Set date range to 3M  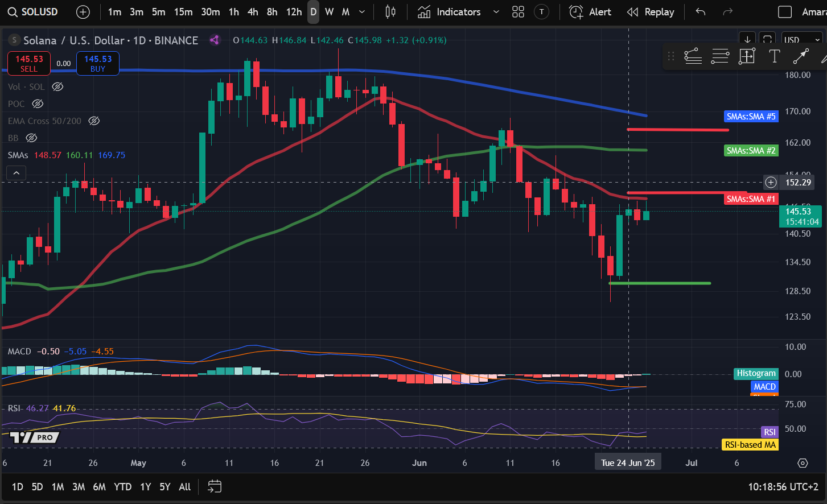click(x=79, y=486)
